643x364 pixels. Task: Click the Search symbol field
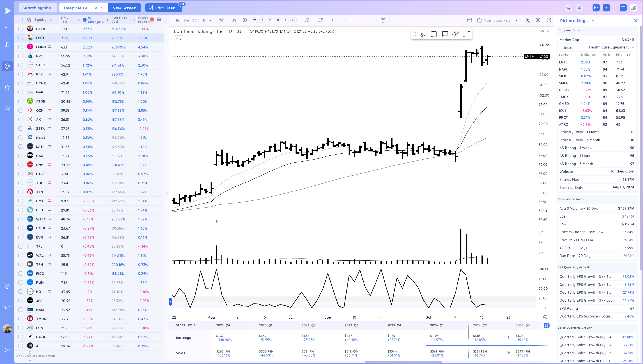coord(37,8)
